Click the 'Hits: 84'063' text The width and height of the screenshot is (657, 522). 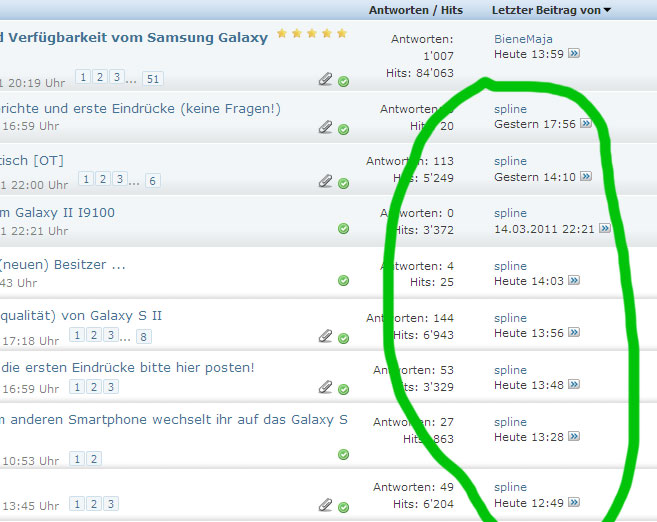[420, 73]
